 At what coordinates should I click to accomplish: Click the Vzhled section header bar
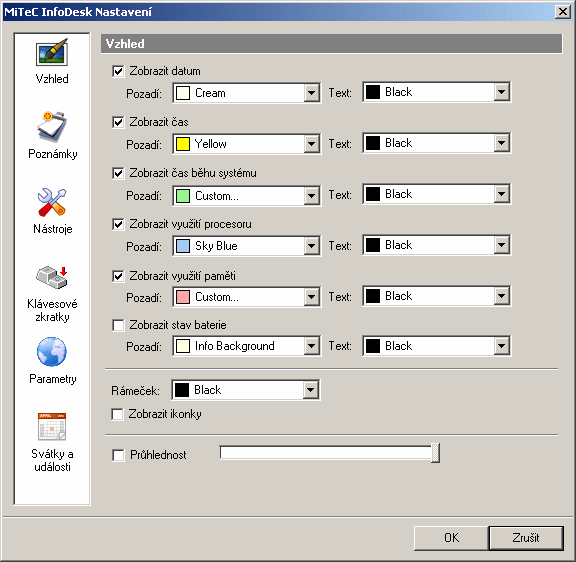pos(331,44)
